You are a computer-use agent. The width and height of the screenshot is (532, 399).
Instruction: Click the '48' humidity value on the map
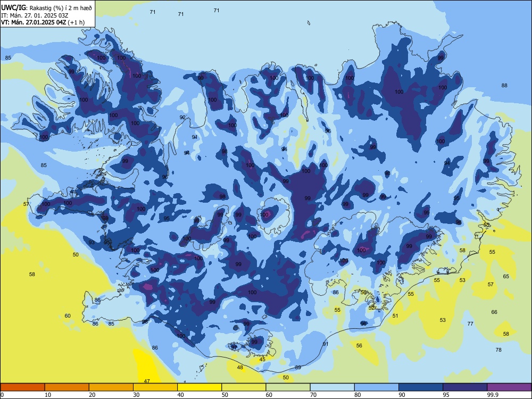(x=240, y=368)
